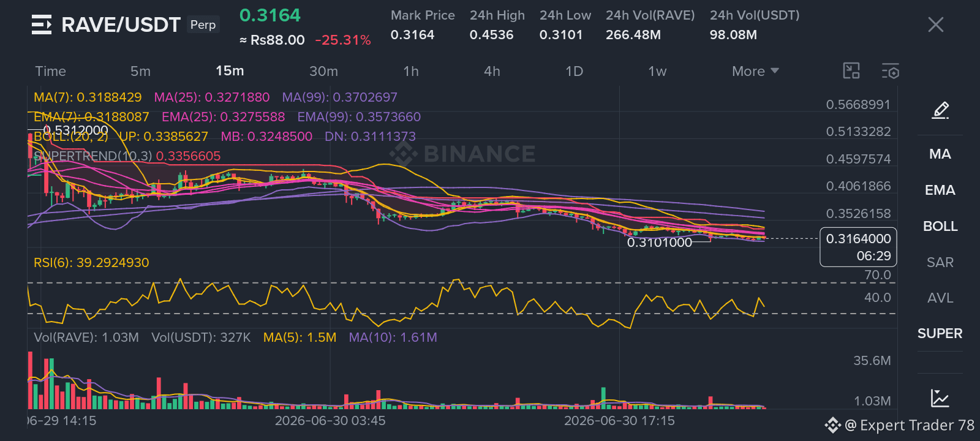
Task: Tap the current price tag 0.3164000
Action: point(858,247)
